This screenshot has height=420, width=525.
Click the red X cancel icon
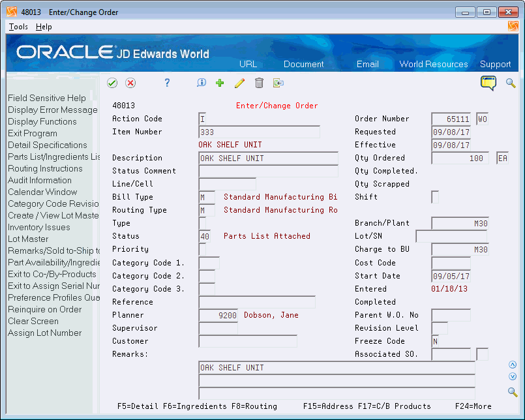point(130,83)
